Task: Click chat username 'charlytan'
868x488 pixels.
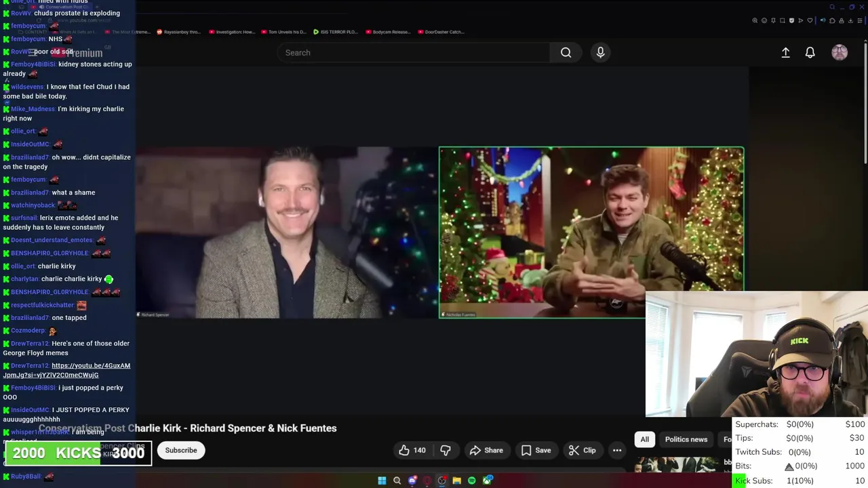Action: [24, 279]
